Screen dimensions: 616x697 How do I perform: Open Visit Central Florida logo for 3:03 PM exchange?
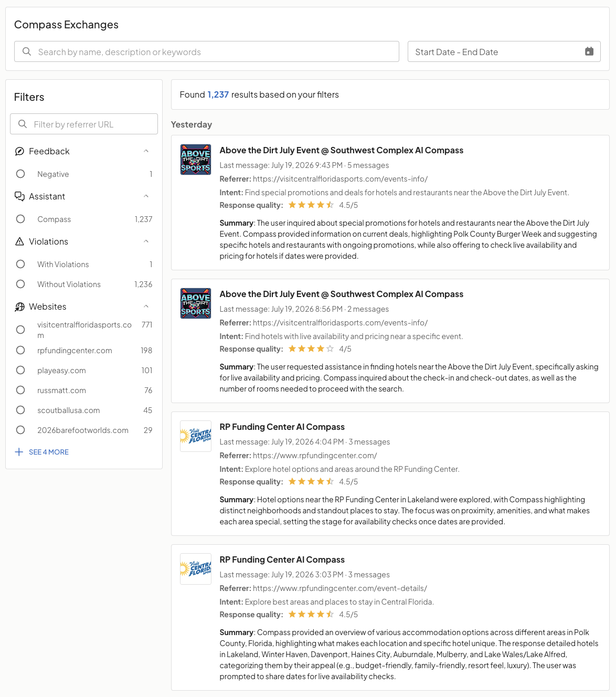[x=196, y=569]
